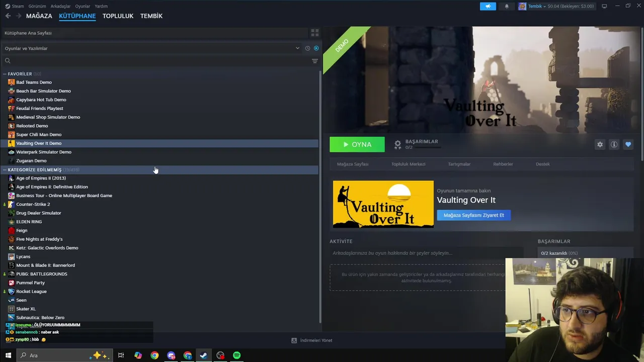Toggle the ready-to-play filter icon
The image size is (644, 362).
316,48
